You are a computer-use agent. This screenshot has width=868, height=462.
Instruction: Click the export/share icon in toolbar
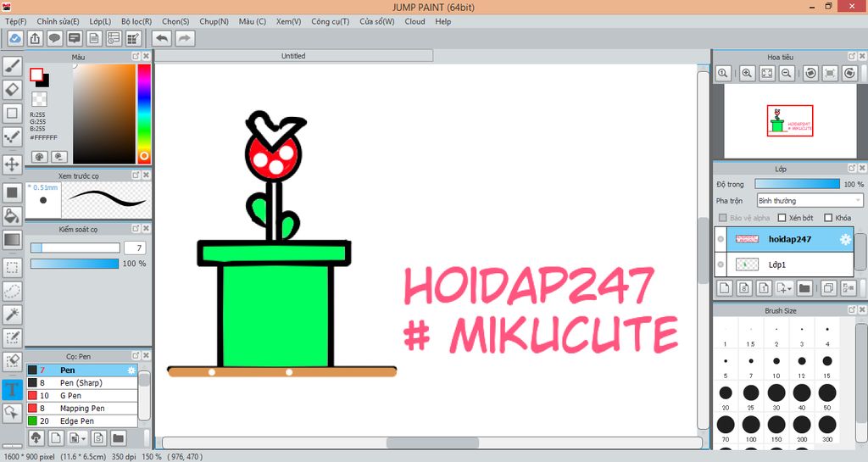click(35, 38)
